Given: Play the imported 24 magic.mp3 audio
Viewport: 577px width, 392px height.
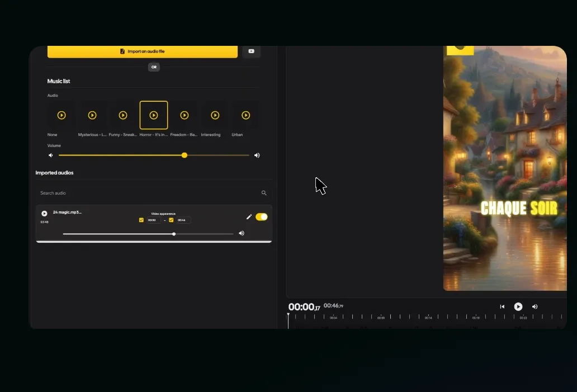Looking at the screenshot, I should [x=44, y=214].
